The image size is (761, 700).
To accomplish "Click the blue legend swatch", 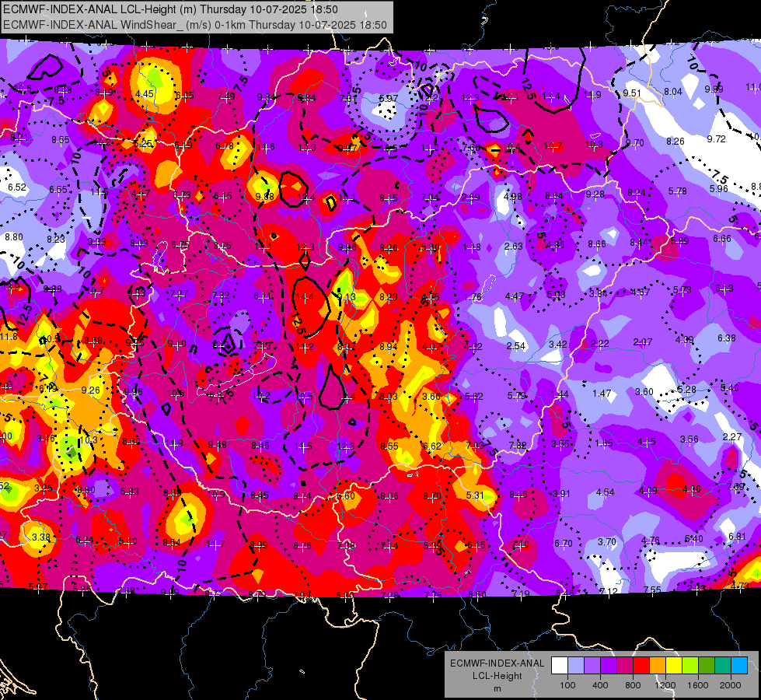I will (739, 665).
